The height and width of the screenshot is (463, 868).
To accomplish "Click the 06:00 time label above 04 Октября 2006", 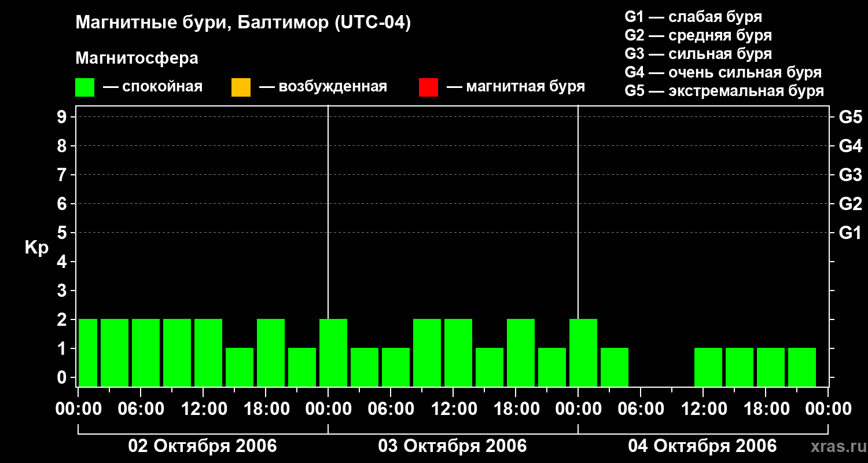I will tap(641, 409).
